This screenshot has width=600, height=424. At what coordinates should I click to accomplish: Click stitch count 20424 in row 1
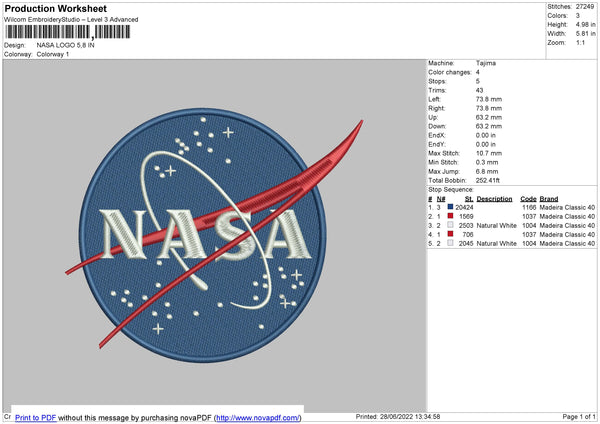pos(464,207)
